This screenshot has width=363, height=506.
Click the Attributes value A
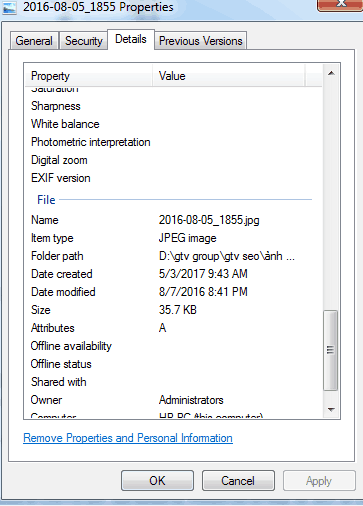162,328
